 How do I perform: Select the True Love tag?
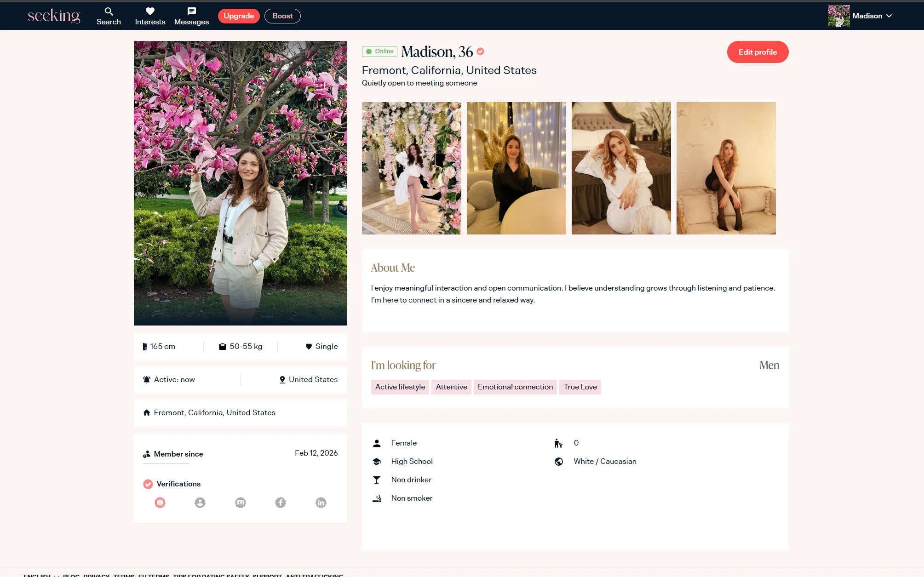[580, 387]
